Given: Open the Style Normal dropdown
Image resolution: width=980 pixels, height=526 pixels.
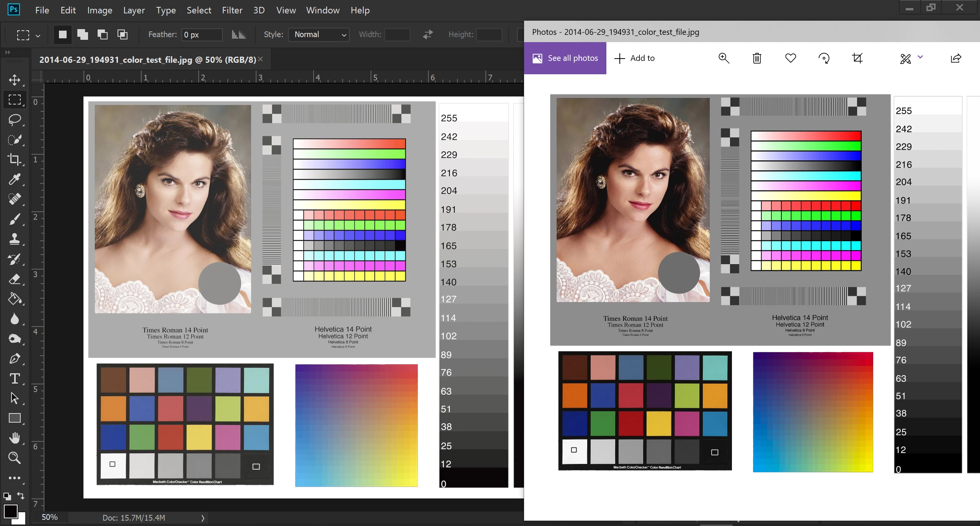Looking at the screenshot, I should point(319,34).
